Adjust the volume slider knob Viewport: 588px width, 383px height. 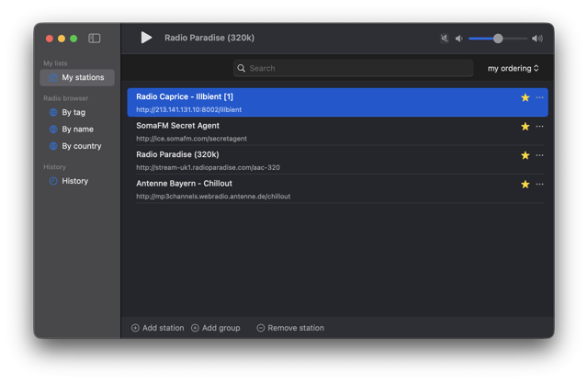498,39
